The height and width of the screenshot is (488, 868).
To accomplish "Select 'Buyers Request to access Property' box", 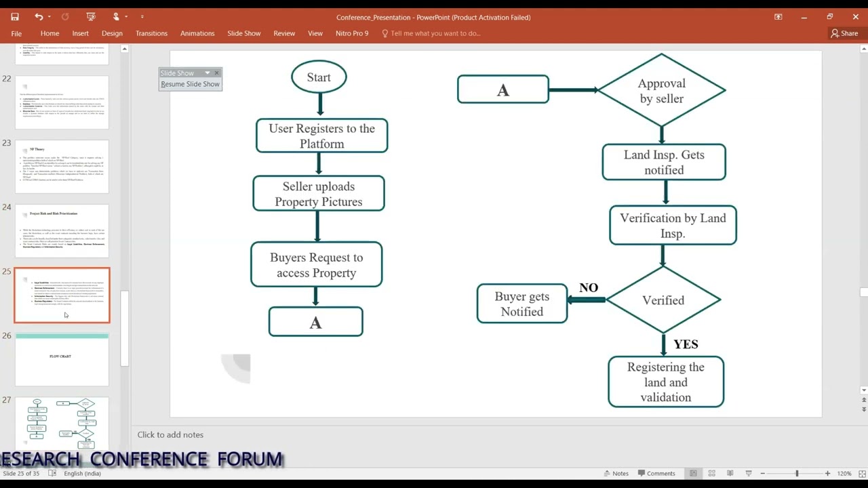I will point(316,265).
